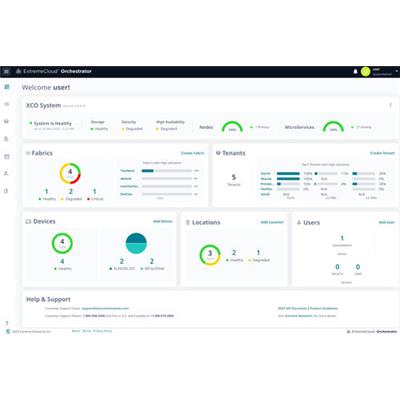Open the help question mark icon
Image resolution: width=400 pixels, height=400 pixels.
click(7, 323)
